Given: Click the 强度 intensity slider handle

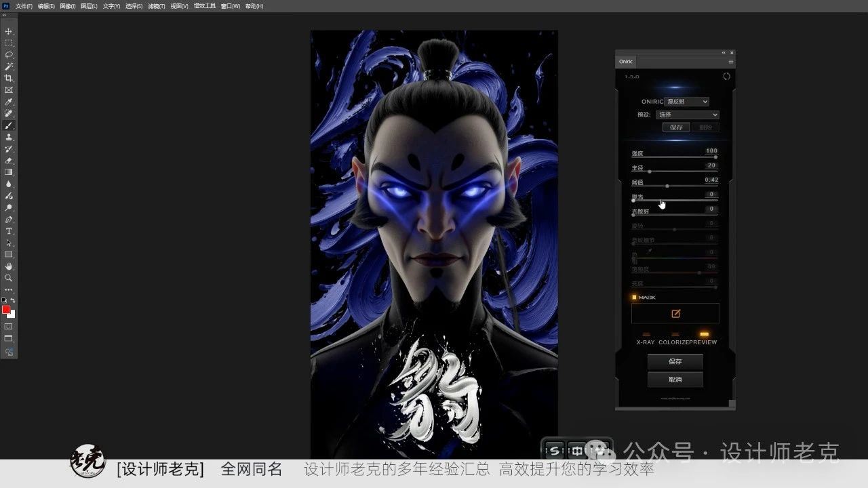Looking at the screenshot, I should point(715,157).
